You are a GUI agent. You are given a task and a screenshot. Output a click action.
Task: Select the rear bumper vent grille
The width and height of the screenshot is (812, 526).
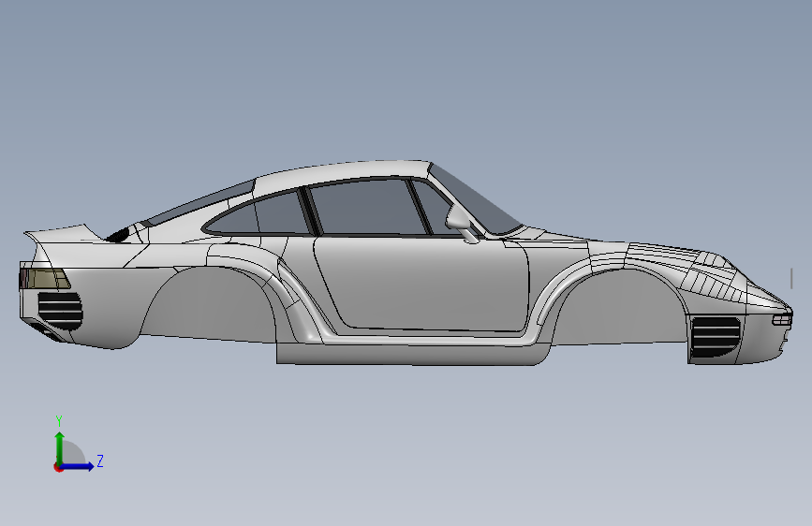[60, 310]
